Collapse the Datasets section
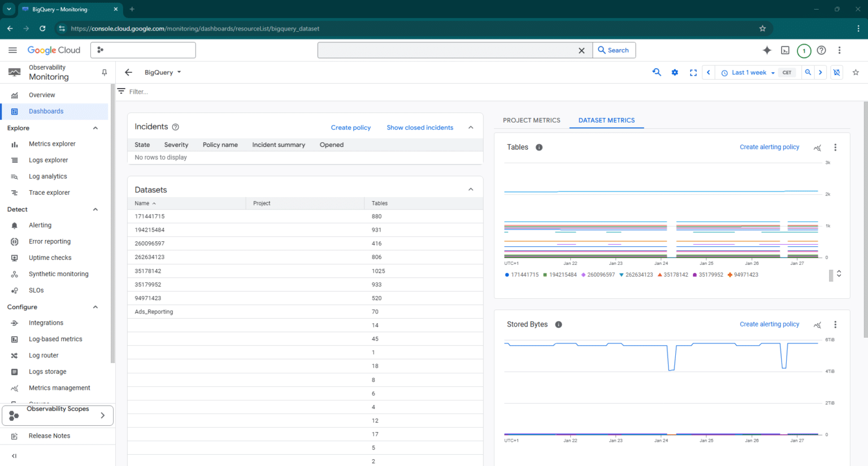Screen dimensions: 868x466 pyautogui.click(x=471, y=189)
